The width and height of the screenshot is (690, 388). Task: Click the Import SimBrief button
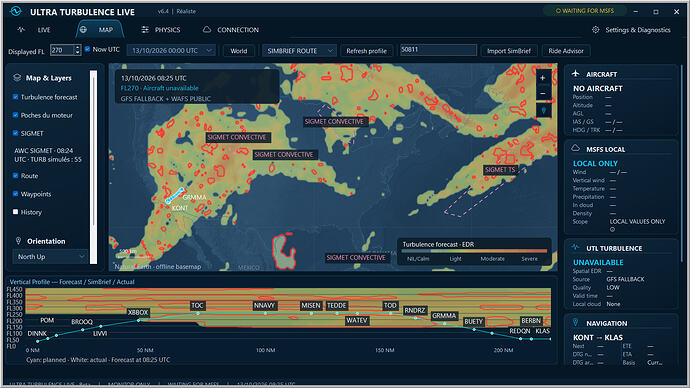509,51
